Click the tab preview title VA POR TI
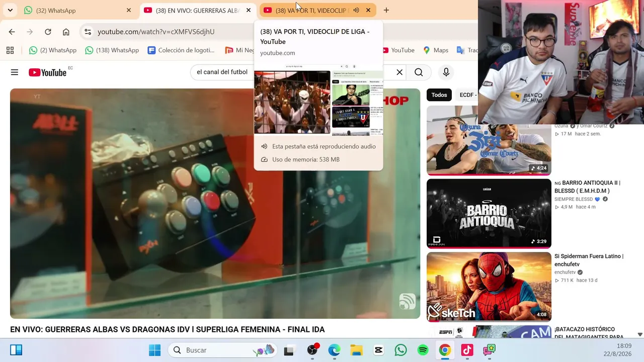644x362 pixels. click(315, 36)
